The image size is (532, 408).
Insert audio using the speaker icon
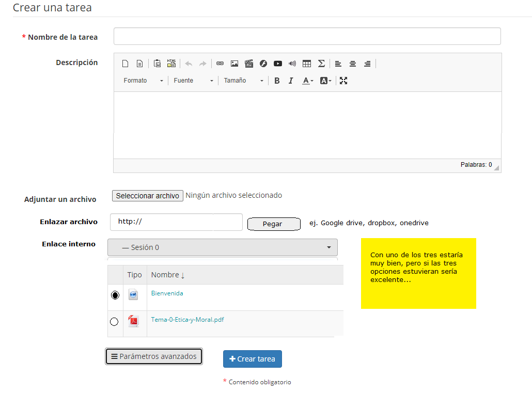[x=292, y=64]
